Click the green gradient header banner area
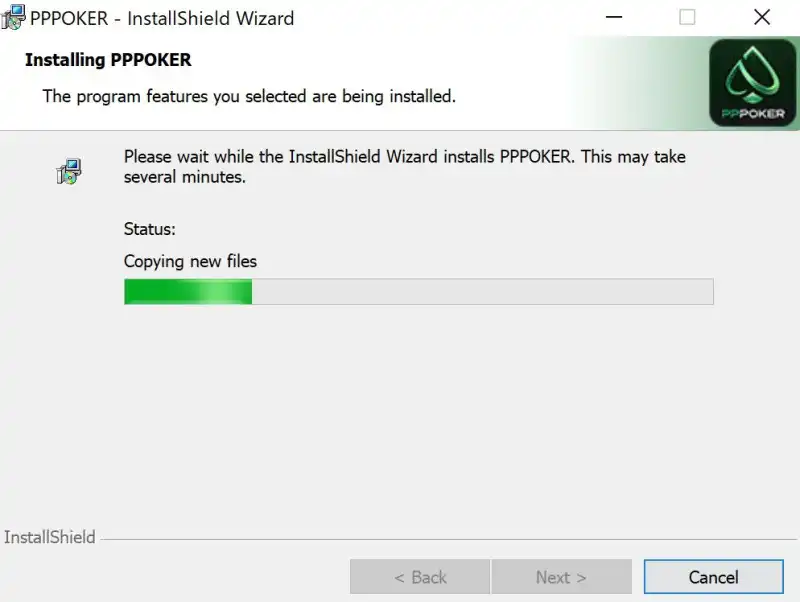This screenshot has width=800, height=602. (638, 83)
